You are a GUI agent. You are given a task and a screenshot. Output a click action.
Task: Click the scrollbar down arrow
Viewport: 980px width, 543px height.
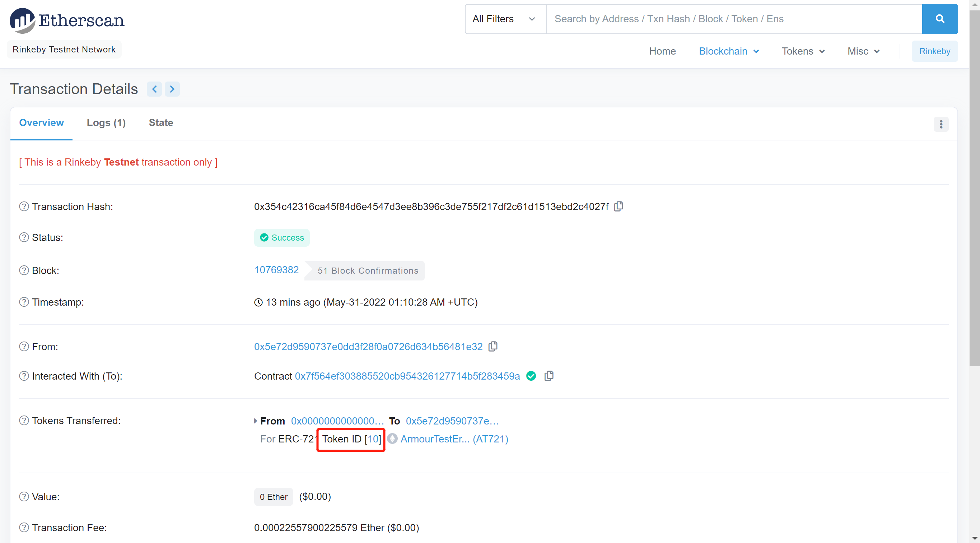[974, 538]
